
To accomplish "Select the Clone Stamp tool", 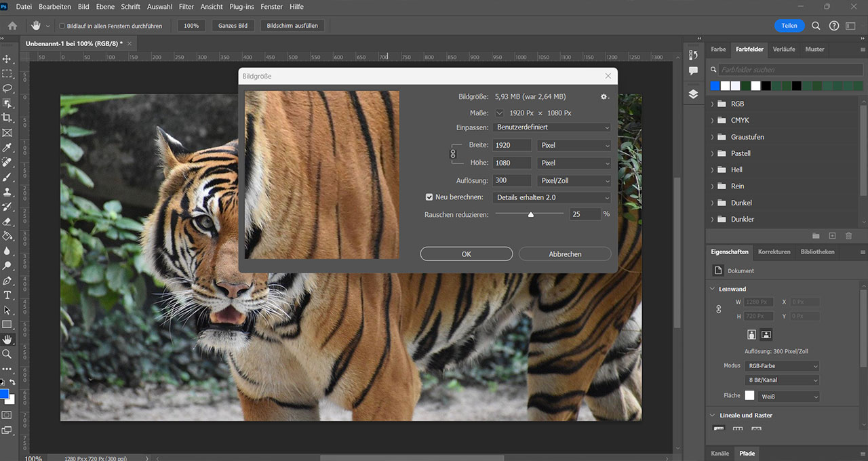I will [x=7, y=192].
